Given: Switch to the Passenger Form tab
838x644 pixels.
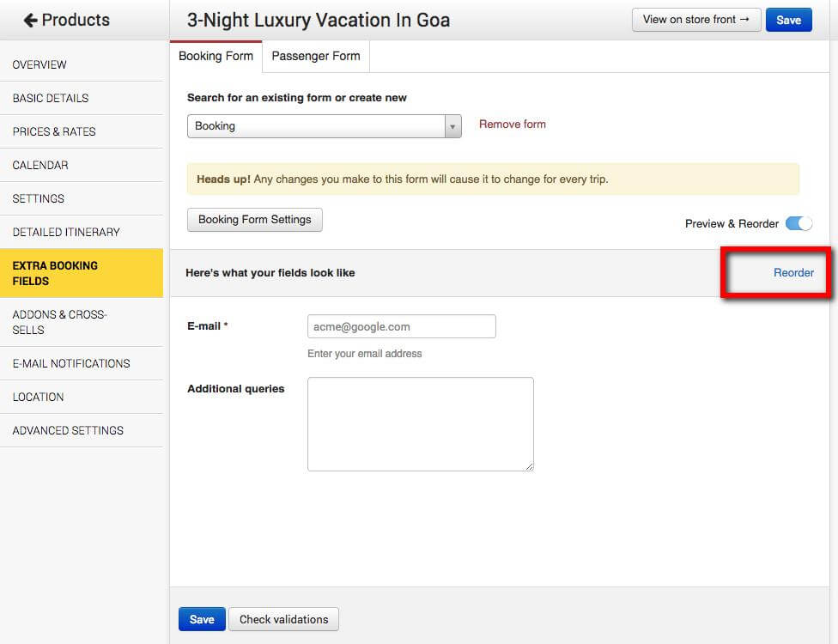Looking at the screenshot, I should (x=316, y=56).
